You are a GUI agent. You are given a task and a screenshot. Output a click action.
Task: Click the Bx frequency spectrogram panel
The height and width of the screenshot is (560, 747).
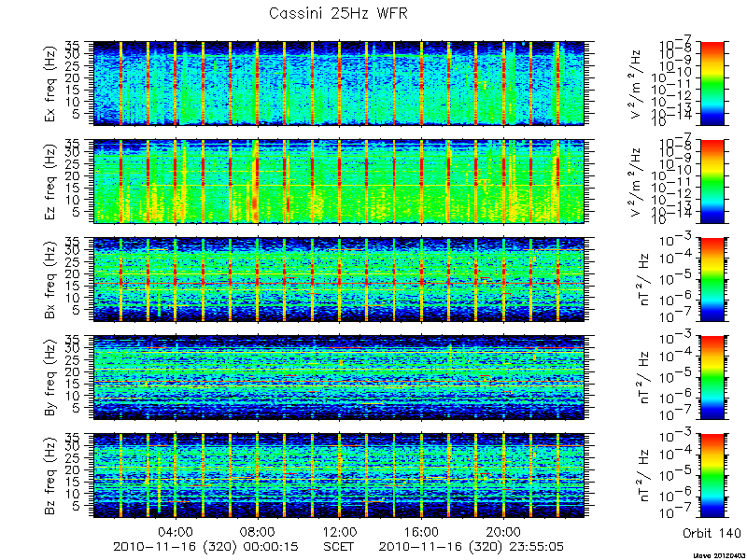339,279
